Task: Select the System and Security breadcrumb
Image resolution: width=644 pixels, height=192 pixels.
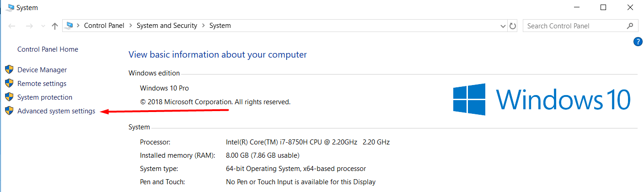Action: pos(166,26)
